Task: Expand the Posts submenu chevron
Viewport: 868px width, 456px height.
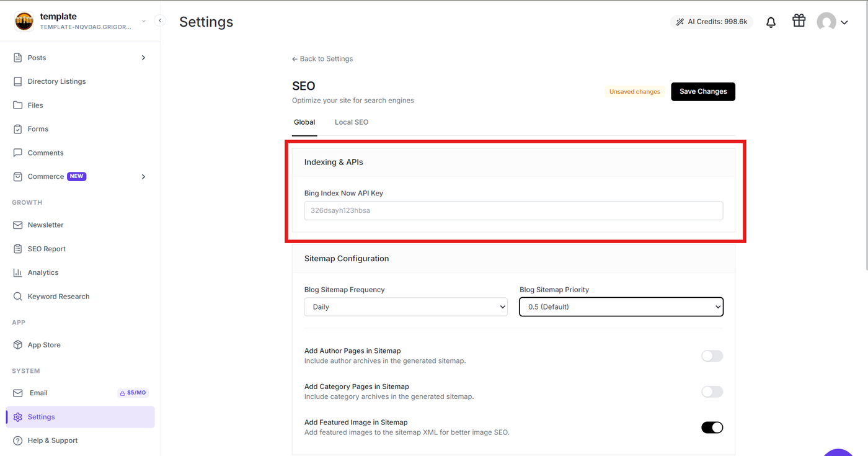Action: point(143,58)
